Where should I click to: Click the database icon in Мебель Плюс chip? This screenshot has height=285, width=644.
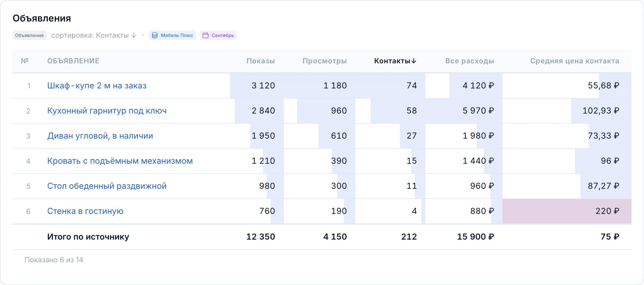[x=155, y=36]
